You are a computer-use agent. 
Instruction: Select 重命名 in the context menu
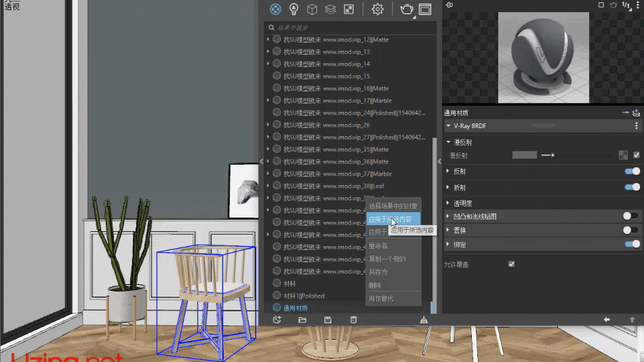click(x=378, y=246)
